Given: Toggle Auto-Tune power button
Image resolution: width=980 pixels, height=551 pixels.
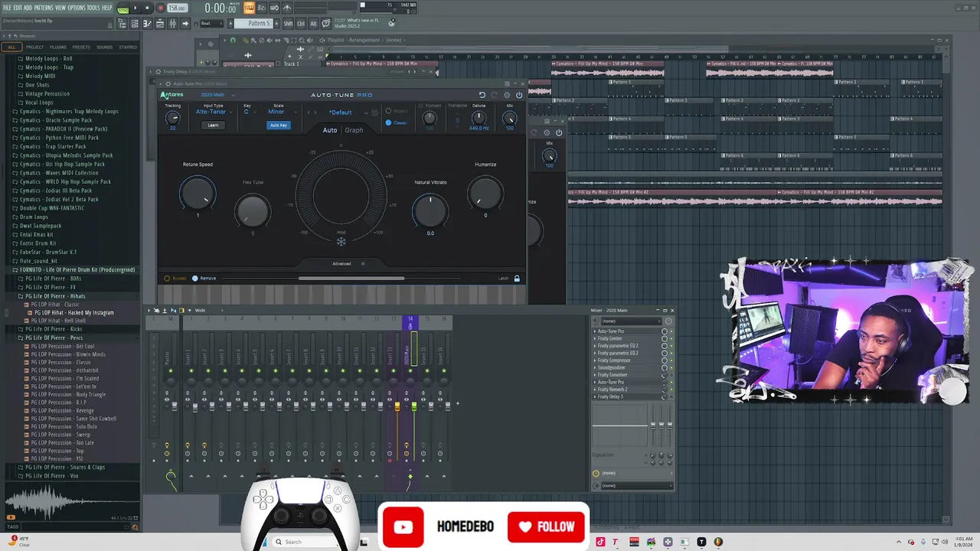Looking at the screenshot, I should [x=519, y=95].
